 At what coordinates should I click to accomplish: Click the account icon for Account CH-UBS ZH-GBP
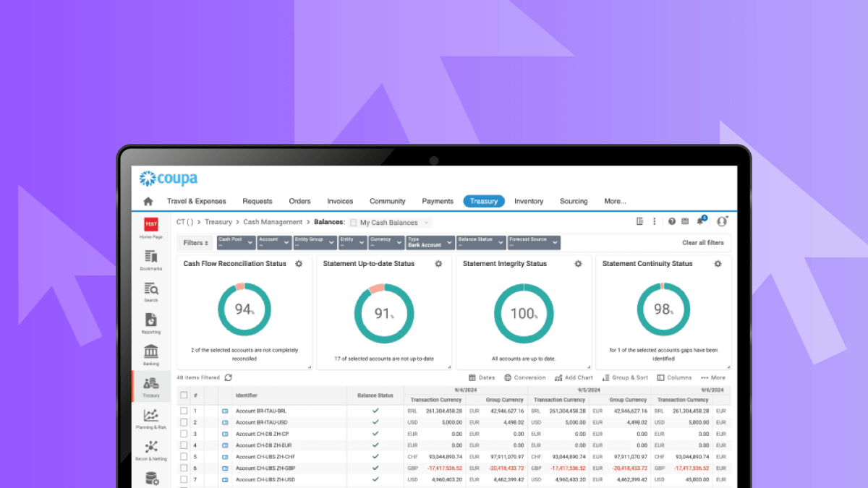[225, 468]
